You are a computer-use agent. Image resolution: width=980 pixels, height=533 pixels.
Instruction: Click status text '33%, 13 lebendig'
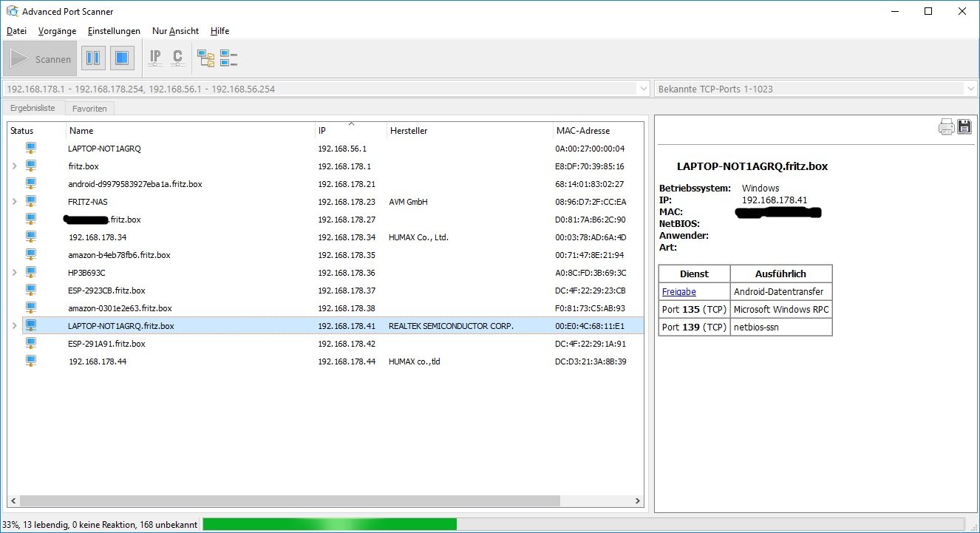[x=34, y=525]
